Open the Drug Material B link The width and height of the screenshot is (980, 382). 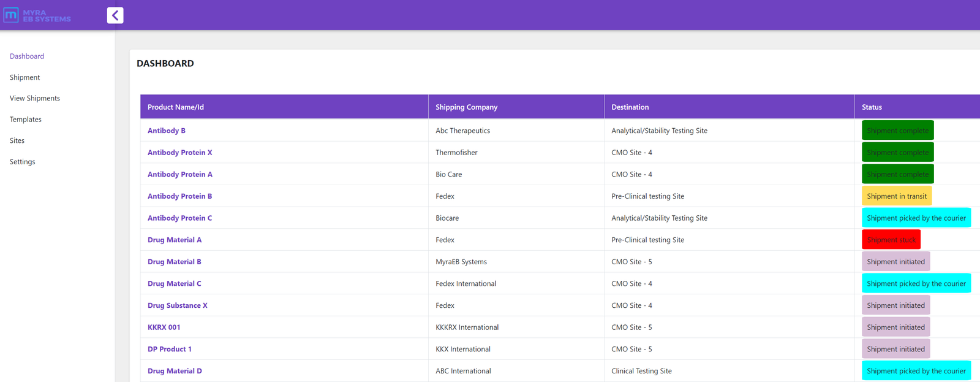[x=175, y=262]
